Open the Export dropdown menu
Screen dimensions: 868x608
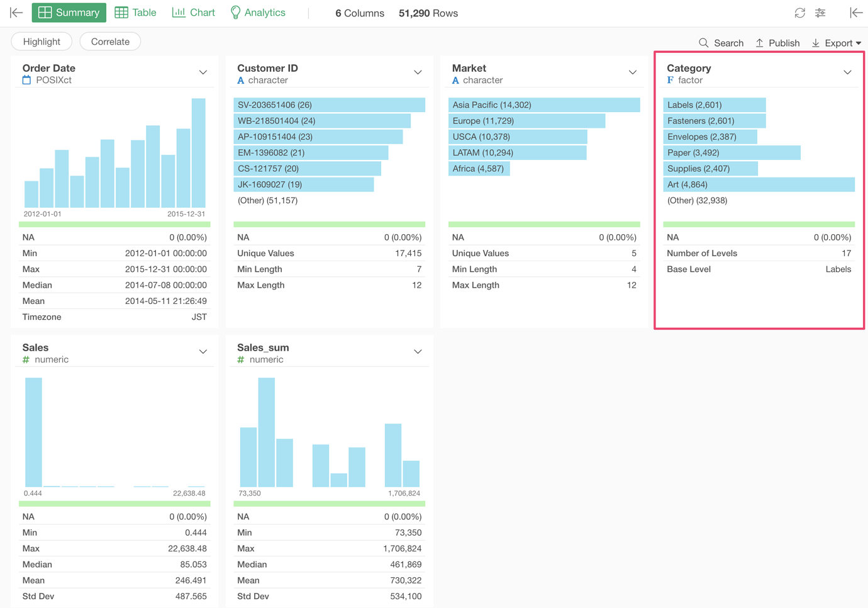click(837, 43)
